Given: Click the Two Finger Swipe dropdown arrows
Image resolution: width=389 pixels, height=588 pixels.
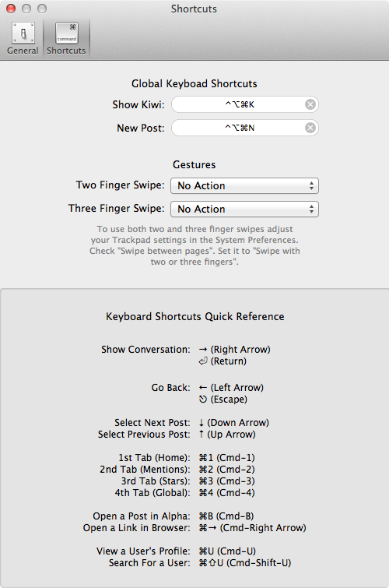Looking at the screenshot, I should tap(311, 186).
